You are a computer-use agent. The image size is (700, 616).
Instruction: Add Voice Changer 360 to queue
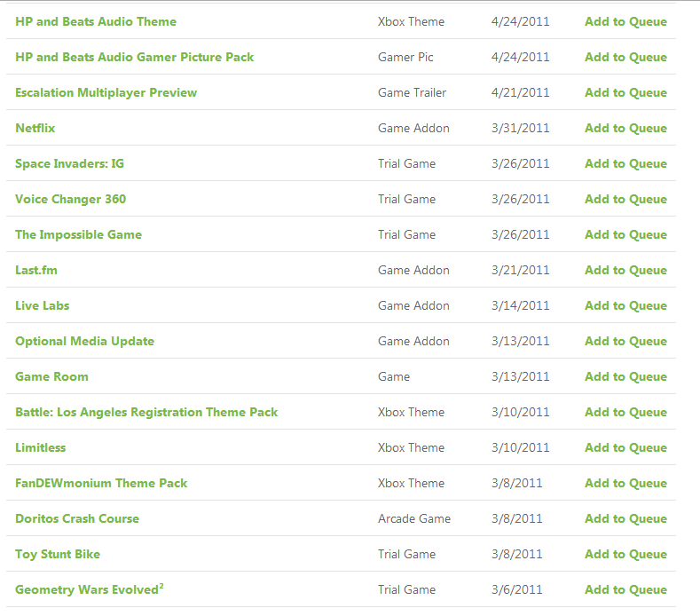click(625, 199)
